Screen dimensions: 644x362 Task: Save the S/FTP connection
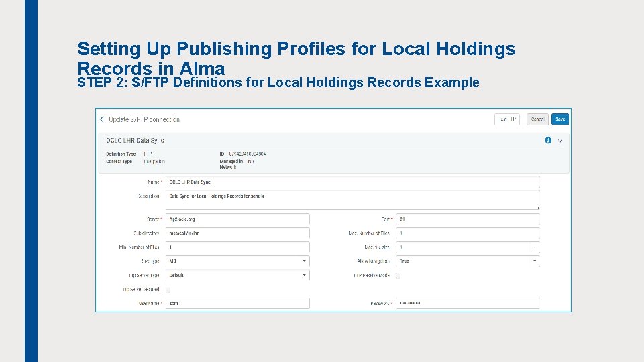559,119
